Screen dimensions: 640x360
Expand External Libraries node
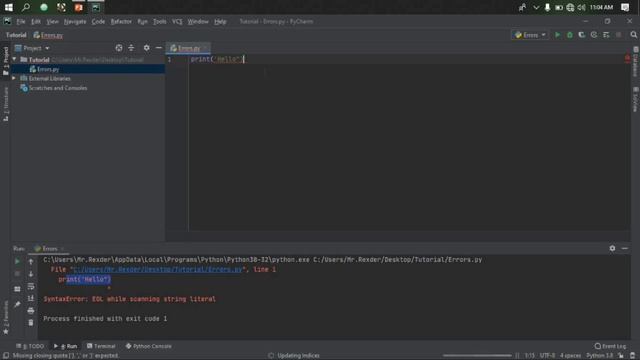coord(14,78)
